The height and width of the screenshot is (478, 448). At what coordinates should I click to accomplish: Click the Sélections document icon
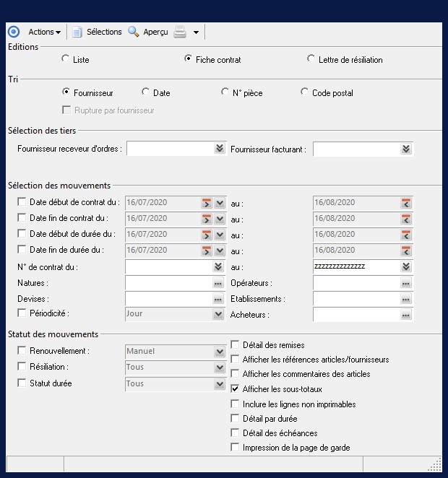click(x=77, y=32)
